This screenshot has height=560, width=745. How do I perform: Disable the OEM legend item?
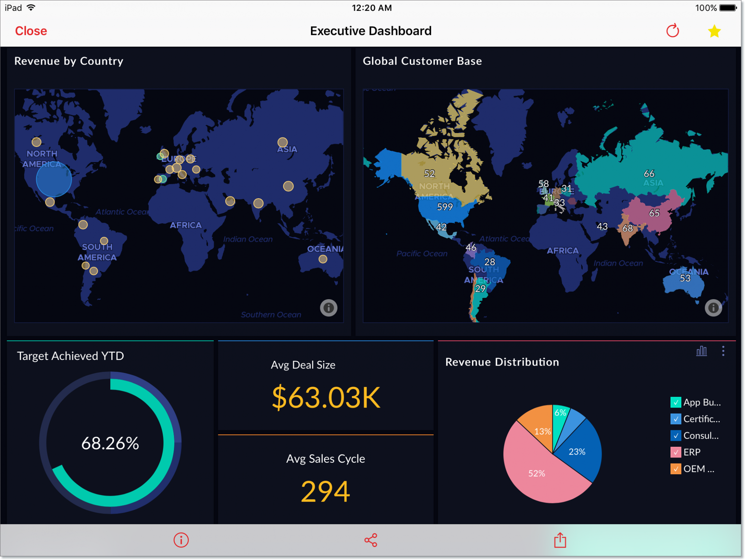676,469
